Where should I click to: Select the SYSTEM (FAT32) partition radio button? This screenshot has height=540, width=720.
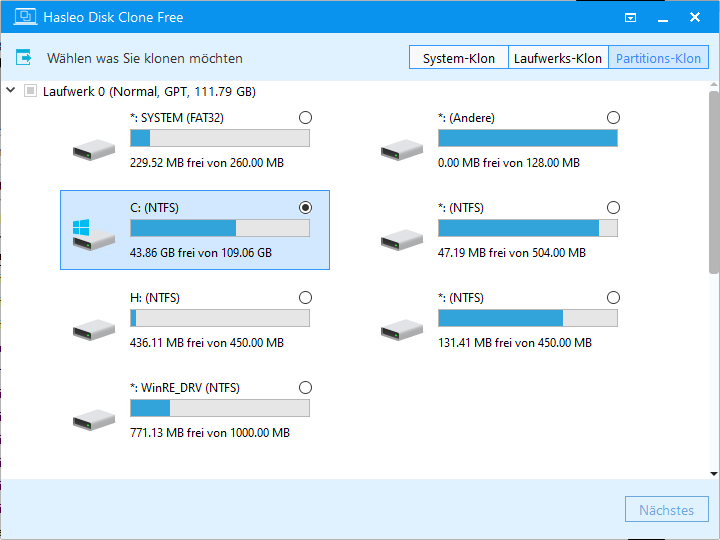[305, 118]
